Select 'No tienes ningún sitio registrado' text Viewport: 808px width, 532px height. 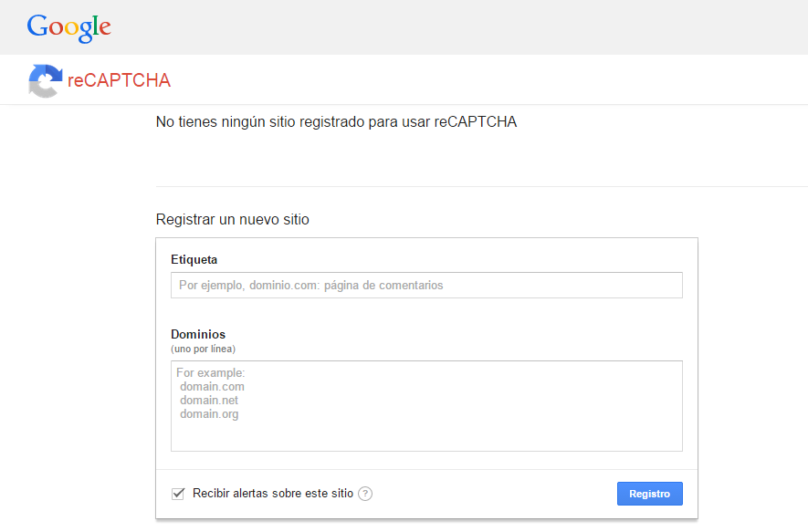pos(261,122)
